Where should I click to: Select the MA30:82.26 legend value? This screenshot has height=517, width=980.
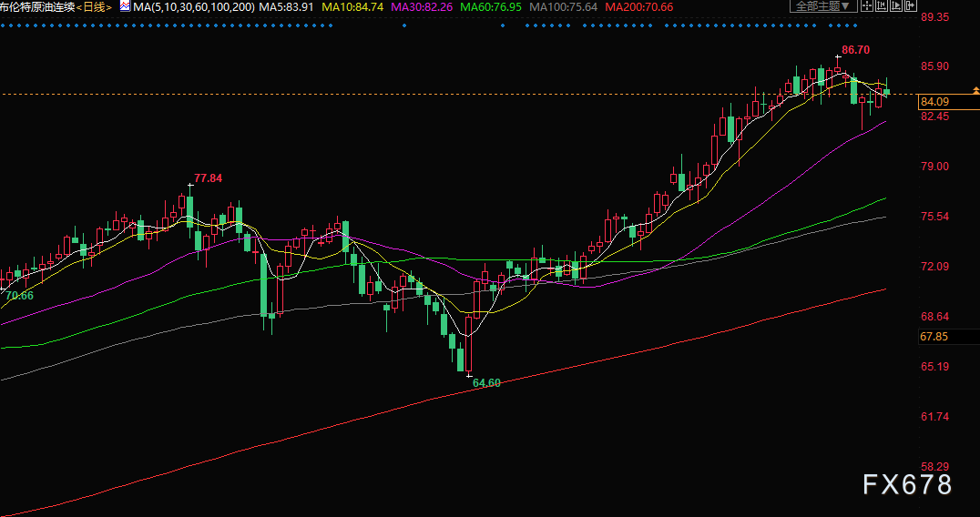(422, 7)
